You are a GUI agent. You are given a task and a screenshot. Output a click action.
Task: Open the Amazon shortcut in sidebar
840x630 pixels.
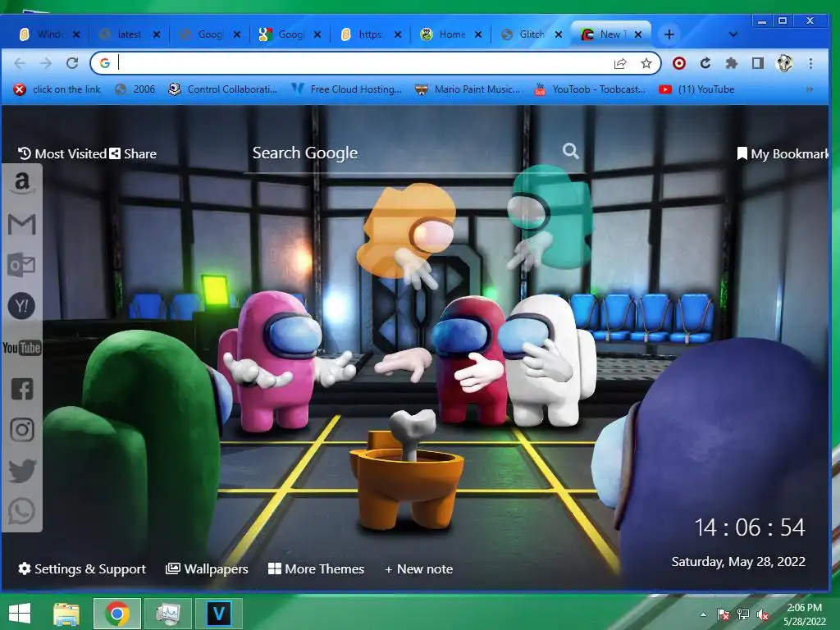[x=22, y=183]
